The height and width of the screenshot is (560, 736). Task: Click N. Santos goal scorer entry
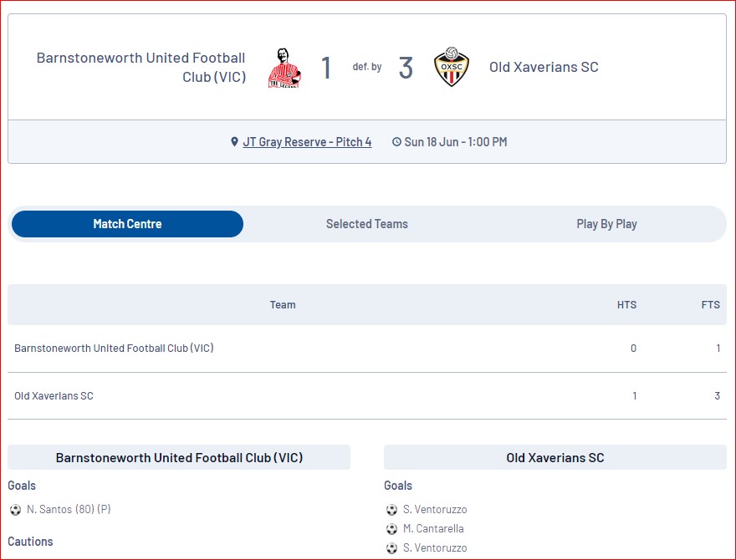(69, 510)
